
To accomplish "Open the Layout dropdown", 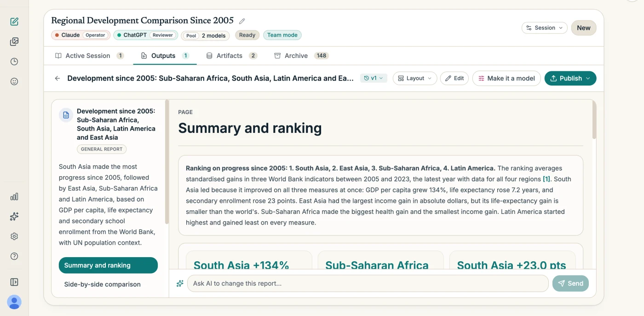I will (415, 78).
